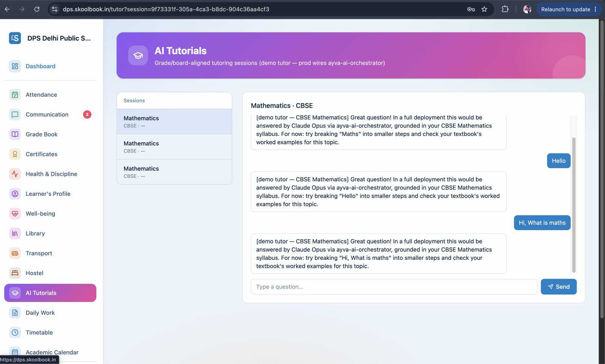Image resolution: width=605 pixels, height=364 pixels.
Task: Open Communication with 2 notifications
Action: 50,114
